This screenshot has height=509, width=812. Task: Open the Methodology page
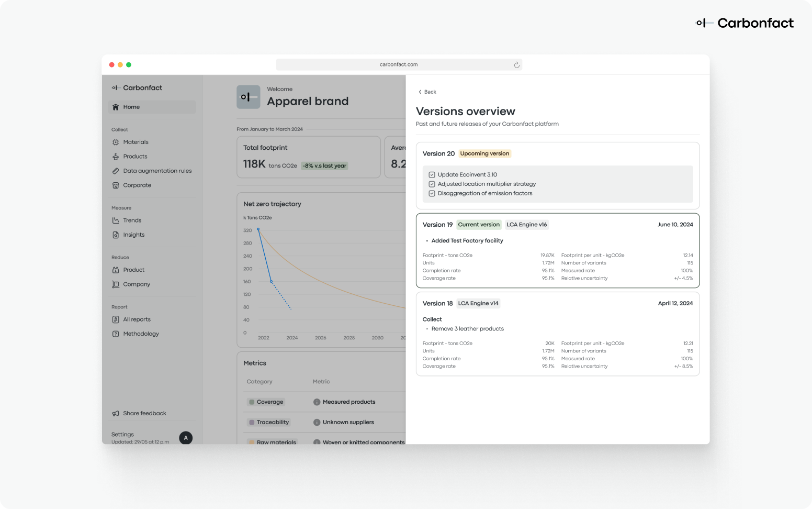pos(141,334)
